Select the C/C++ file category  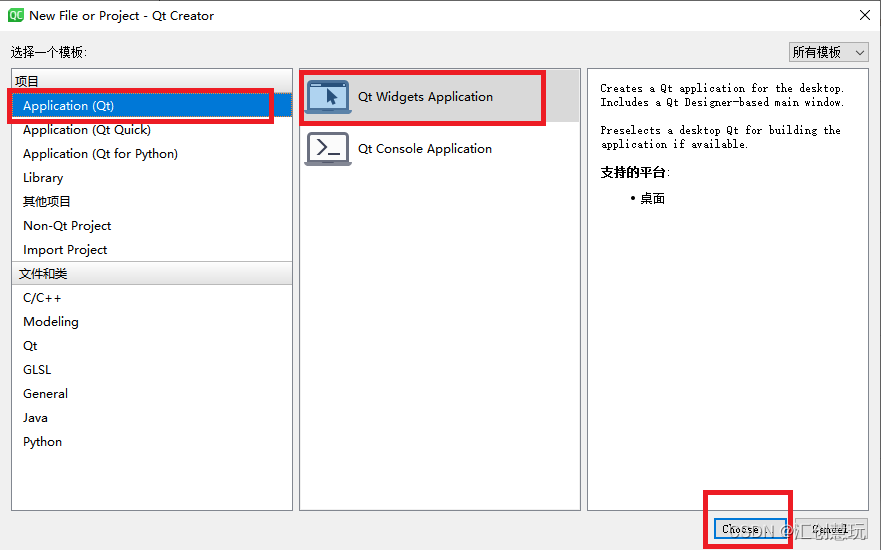(152, 298)
